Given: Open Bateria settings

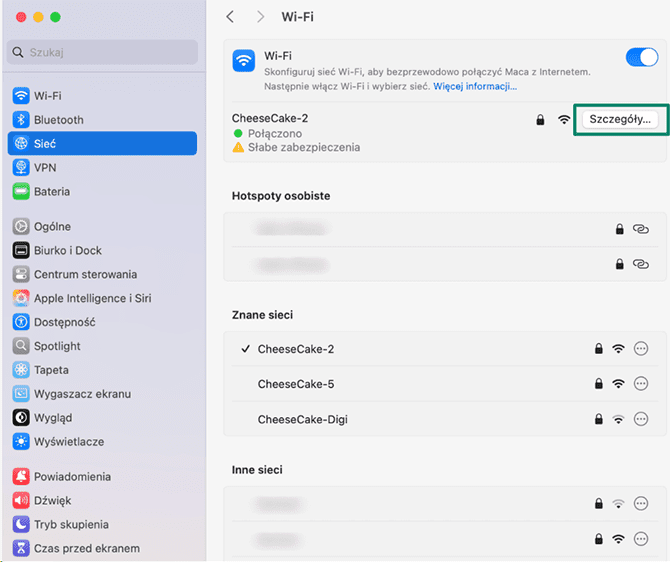Looking at the screenshot, I should point(51,192).
